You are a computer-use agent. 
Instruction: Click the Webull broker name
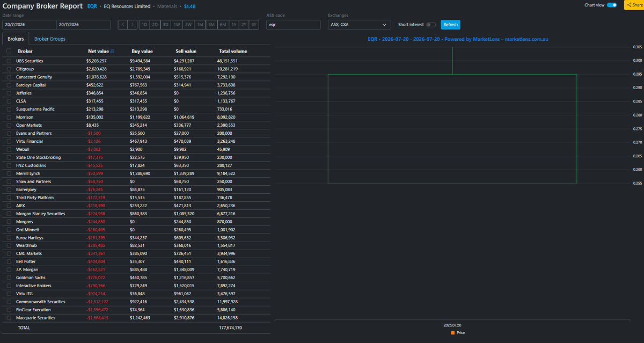coord(23,149)
